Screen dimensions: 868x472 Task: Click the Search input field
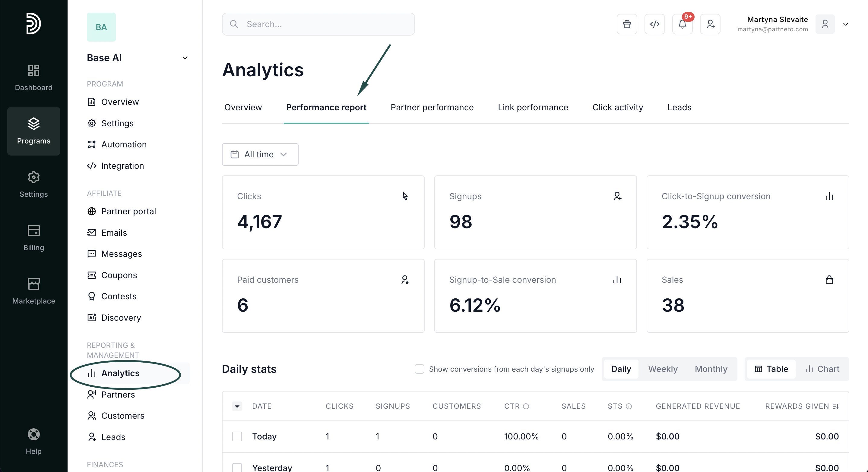318,24
